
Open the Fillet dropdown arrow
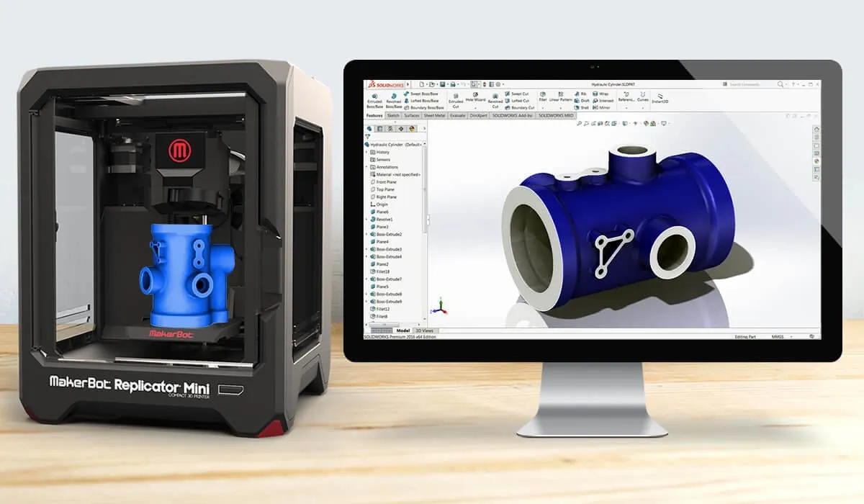tap(543, 108)
